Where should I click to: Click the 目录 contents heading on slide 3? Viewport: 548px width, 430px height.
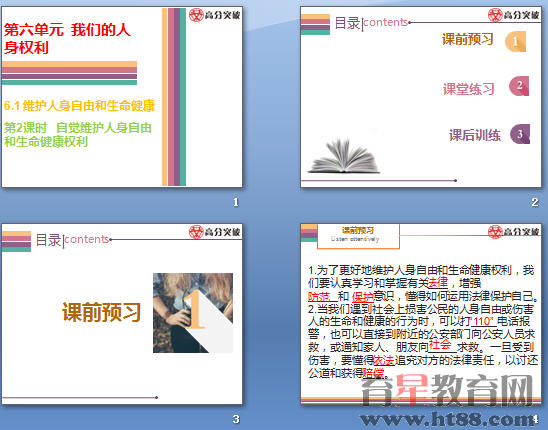pyautogui.click(x=72, y=240)
